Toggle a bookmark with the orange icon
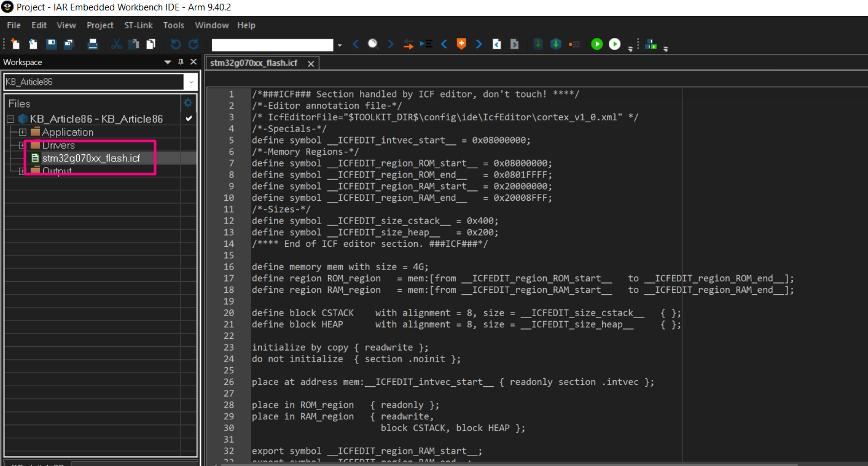This screenshot has width=868, height=466. coord(461,44)
